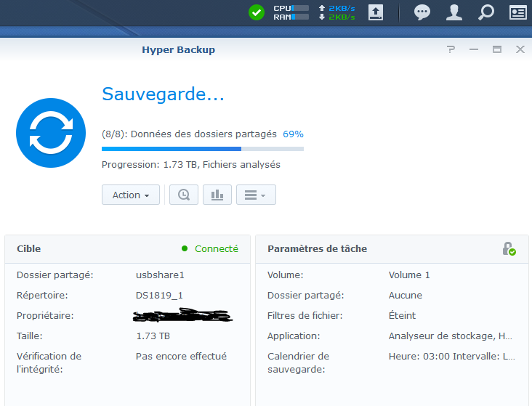This screenshot has height=406, width=532.
Task: Click the Éteint file filter value
Action: point(402,315)
